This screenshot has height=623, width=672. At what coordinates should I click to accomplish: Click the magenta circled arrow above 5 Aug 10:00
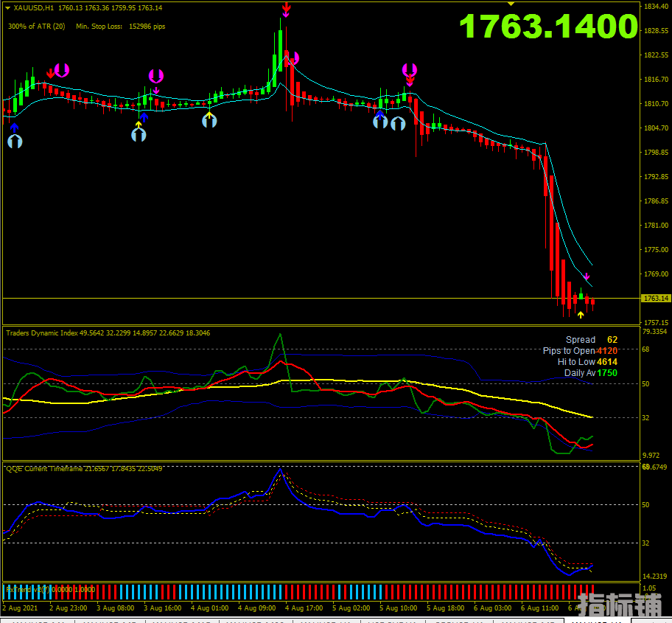point(410,69)
